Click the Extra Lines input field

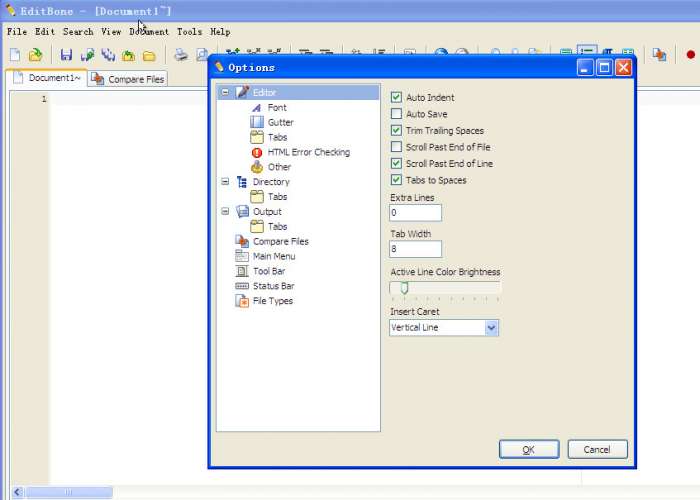tap(415, 212)
